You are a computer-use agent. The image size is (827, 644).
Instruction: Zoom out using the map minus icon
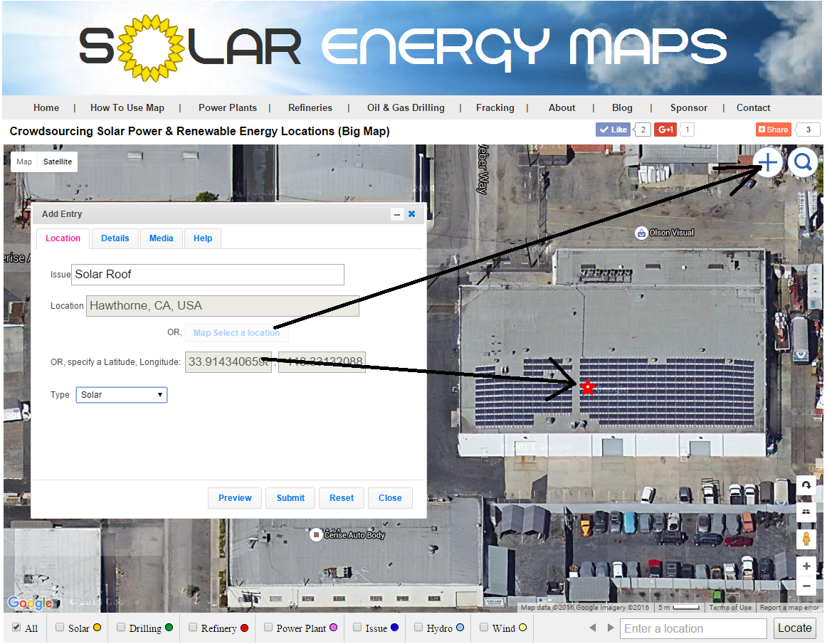point(806,586)
